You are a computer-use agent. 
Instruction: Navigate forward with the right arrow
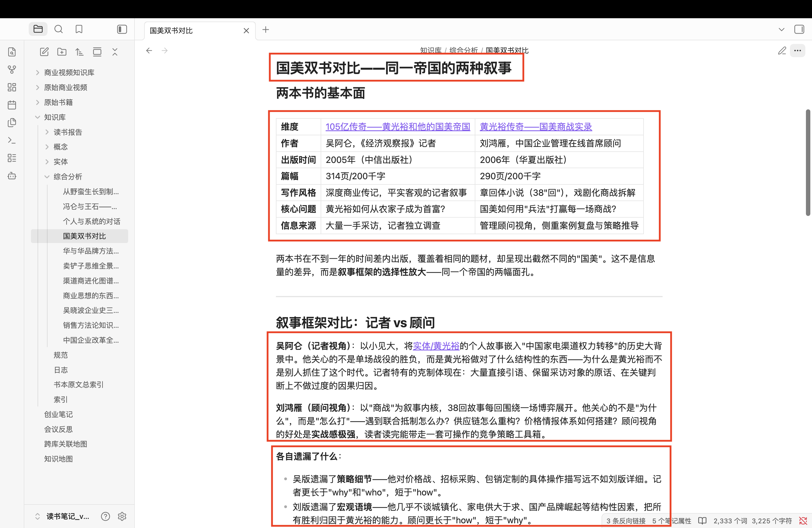pyautogui.click(x=165, y=51)
